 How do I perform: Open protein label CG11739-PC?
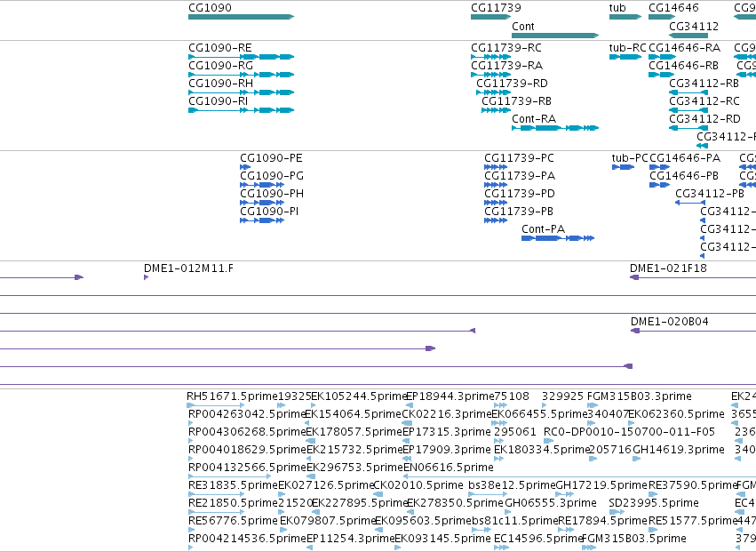[520, 158]
